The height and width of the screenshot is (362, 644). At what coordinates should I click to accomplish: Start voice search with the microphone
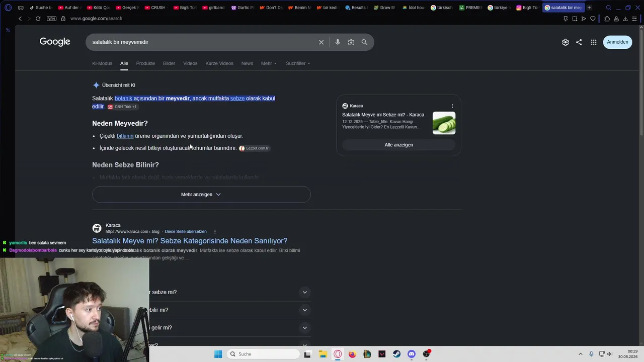tap(338, 42)
